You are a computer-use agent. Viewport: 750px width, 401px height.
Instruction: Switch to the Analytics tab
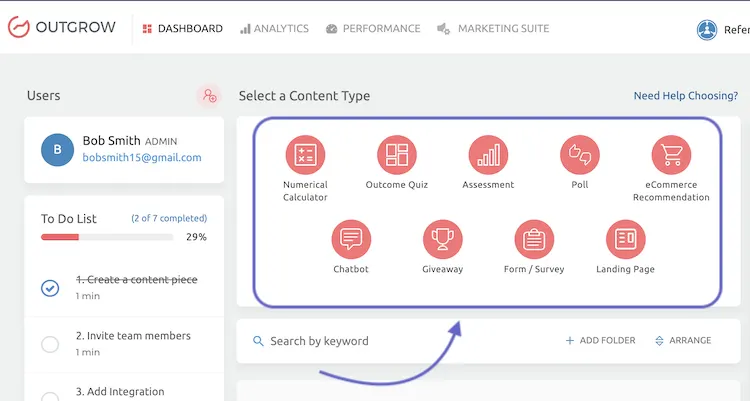point(275,29)
